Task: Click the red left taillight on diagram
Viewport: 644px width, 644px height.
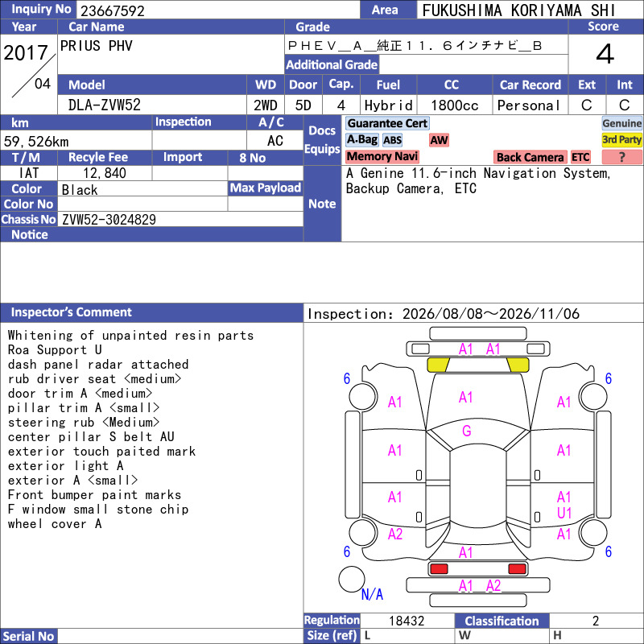Action: (x=439, y=568)
